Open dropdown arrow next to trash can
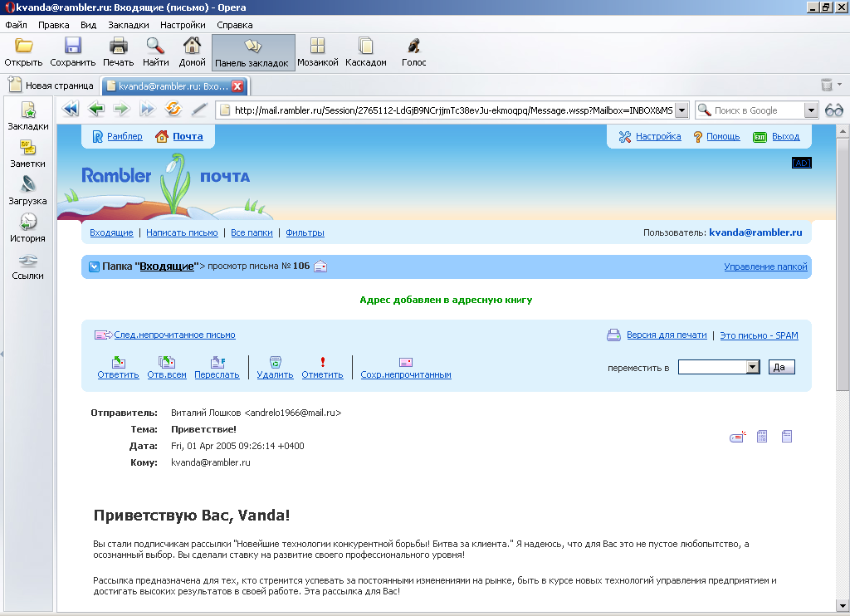This screenshot has width=850, height=616. 840,84
